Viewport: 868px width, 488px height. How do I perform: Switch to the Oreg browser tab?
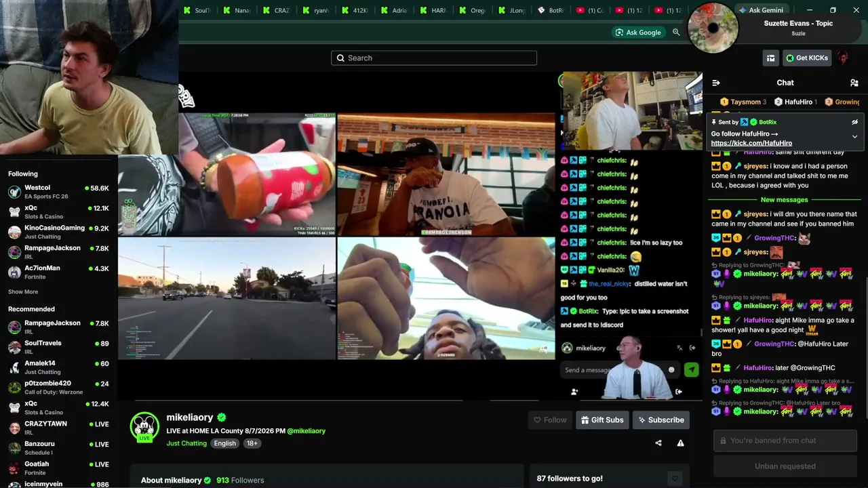[x=473, y=10]
